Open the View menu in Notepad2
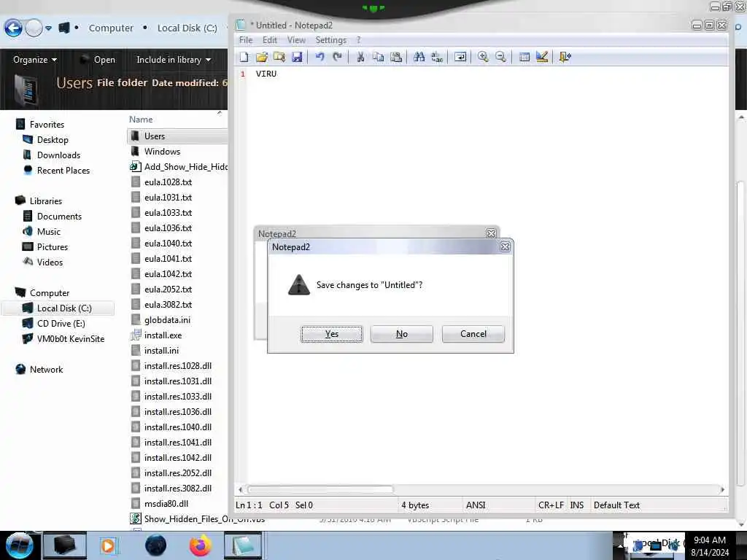Viewport: 747px width, 560px height. coord(296,40)
